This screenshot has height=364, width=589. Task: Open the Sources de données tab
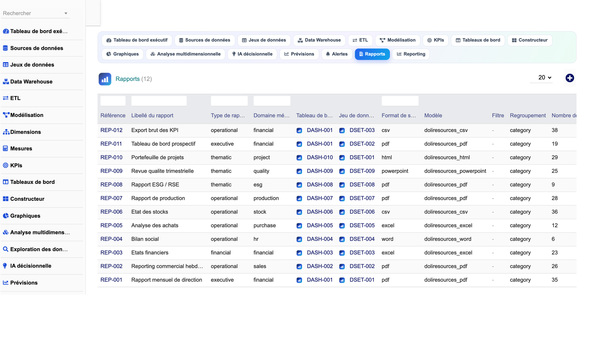point(205,40)
